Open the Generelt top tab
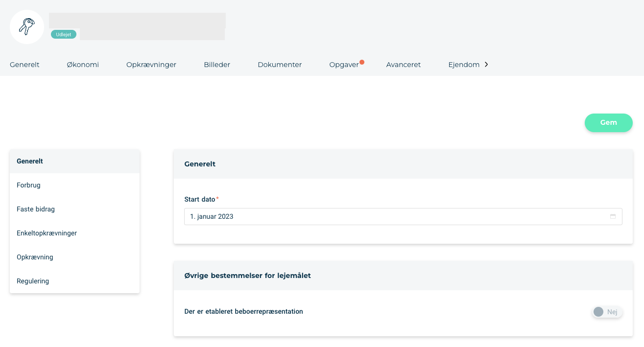Image resolution: width=644 pixels, height=347 pixels. click(x=24, y=65)
